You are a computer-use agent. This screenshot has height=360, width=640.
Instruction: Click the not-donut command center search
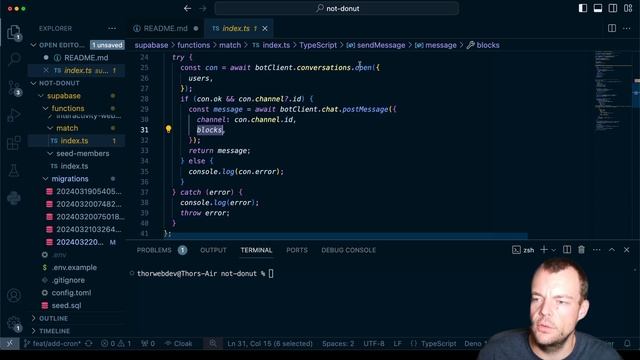coord(337,8)
